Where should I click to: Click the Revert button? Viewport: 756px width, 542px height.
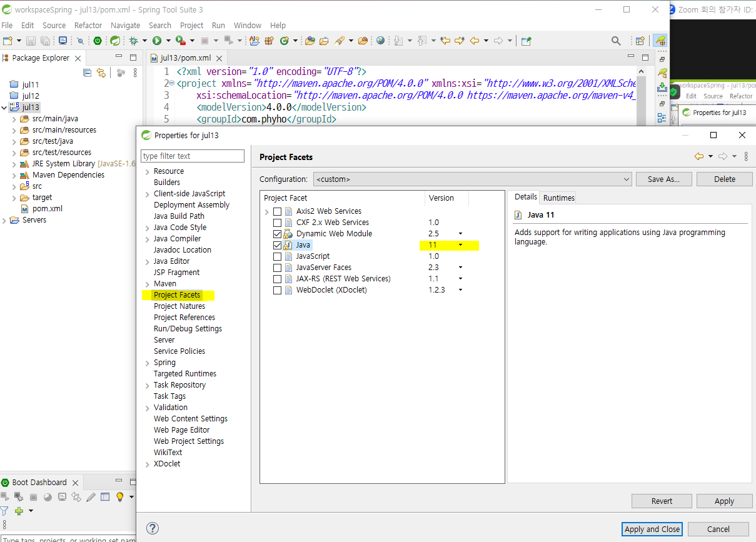(x=662, y=501)
